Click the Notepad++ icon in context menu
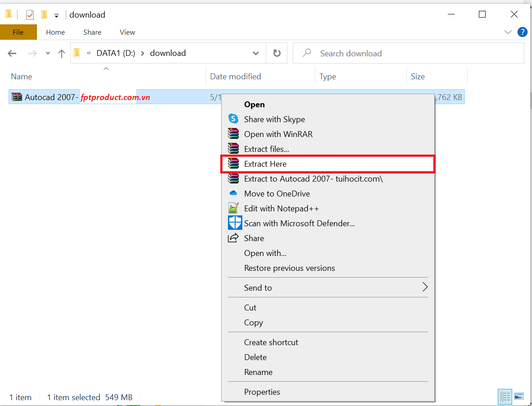Image resolution: width=532 pixels, height=406 pixels. 233,208
